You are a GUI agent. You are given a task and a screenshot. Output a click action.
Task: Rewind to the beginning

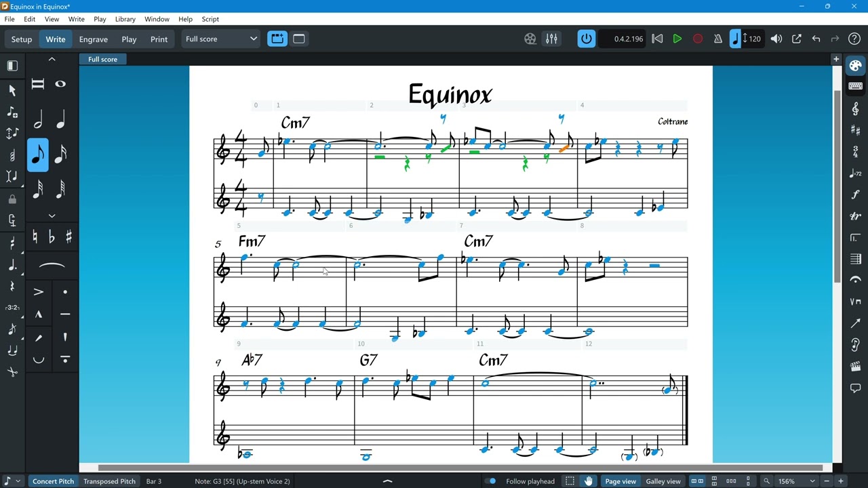pyautogui.click(x=657, y=39)
